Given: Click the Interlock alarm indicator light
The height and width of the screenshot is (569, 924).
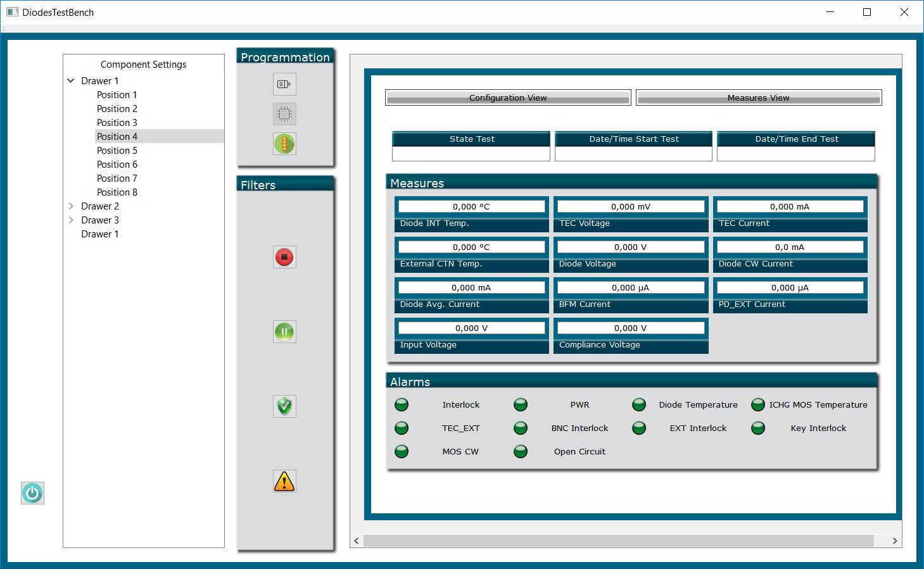Looking at the screenshot, I should tap(402, 404).
